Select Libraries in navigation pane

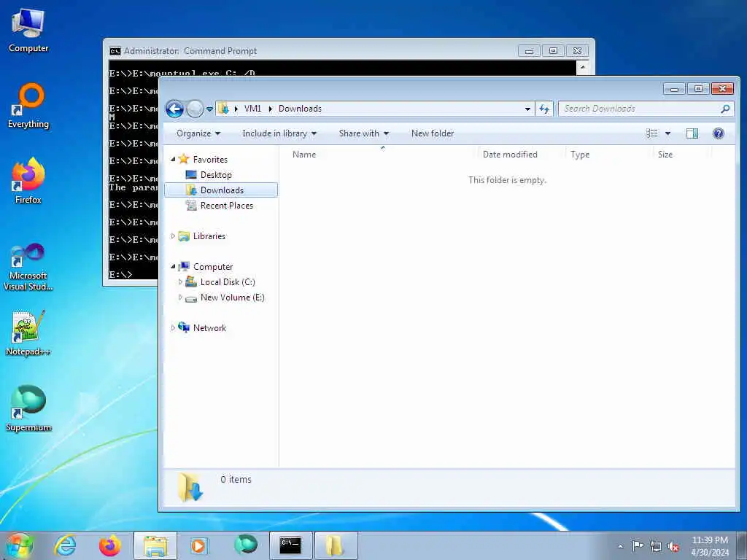(x=209, y=236)
